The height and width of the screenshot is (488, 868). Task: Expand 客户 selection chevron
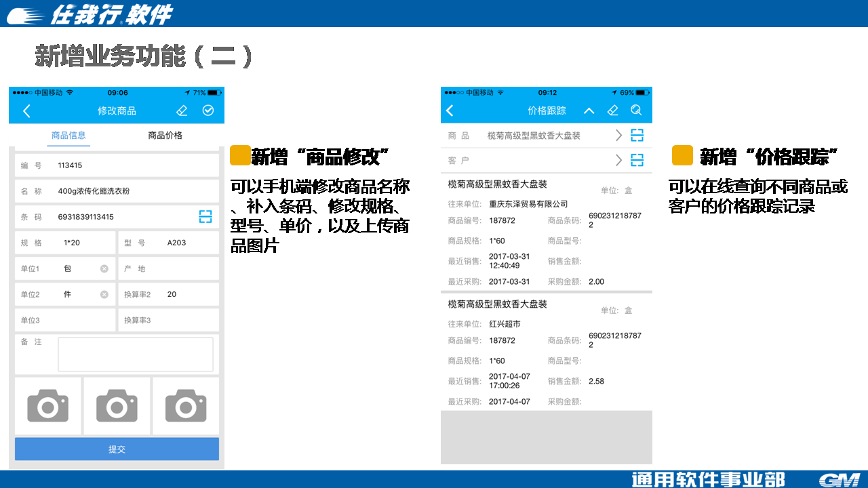618,161
